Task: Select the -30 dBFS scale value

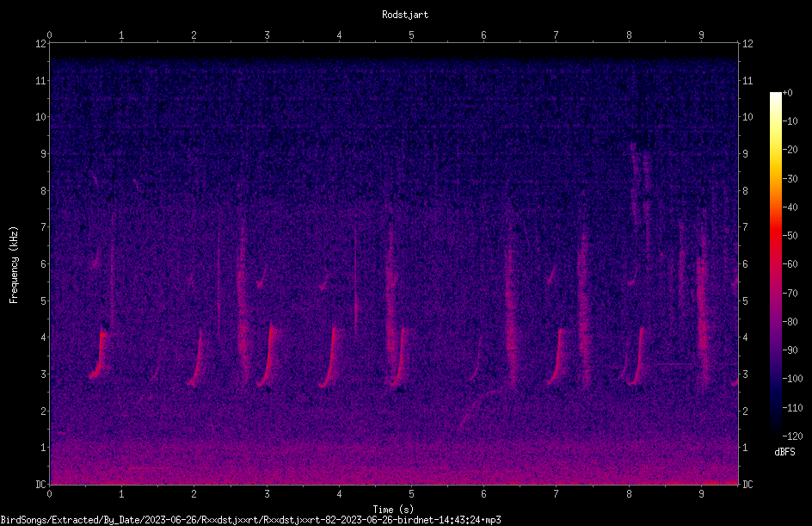Action: (790, 179)
